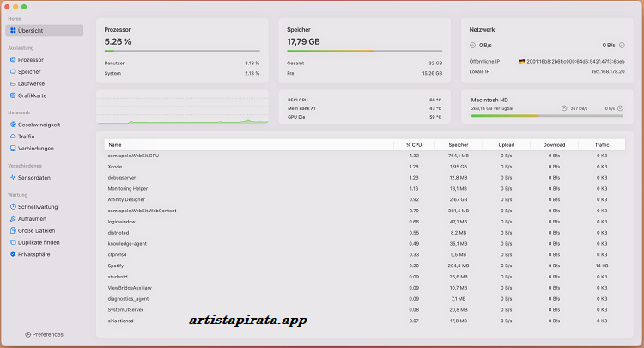Click the Prozessor 5.26 % card value
644x348 pixels.
[x=118, y=41]
